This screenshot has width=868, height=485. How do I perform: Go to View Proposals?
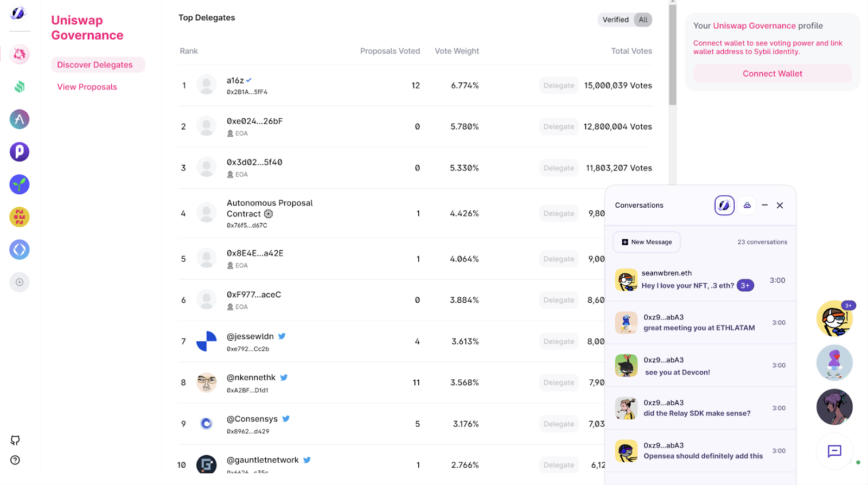pos(87,87)
